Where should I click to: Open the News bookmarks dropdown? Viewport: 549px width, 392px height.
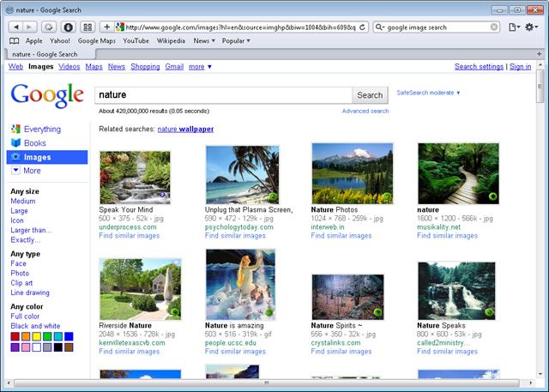(204, 41)
